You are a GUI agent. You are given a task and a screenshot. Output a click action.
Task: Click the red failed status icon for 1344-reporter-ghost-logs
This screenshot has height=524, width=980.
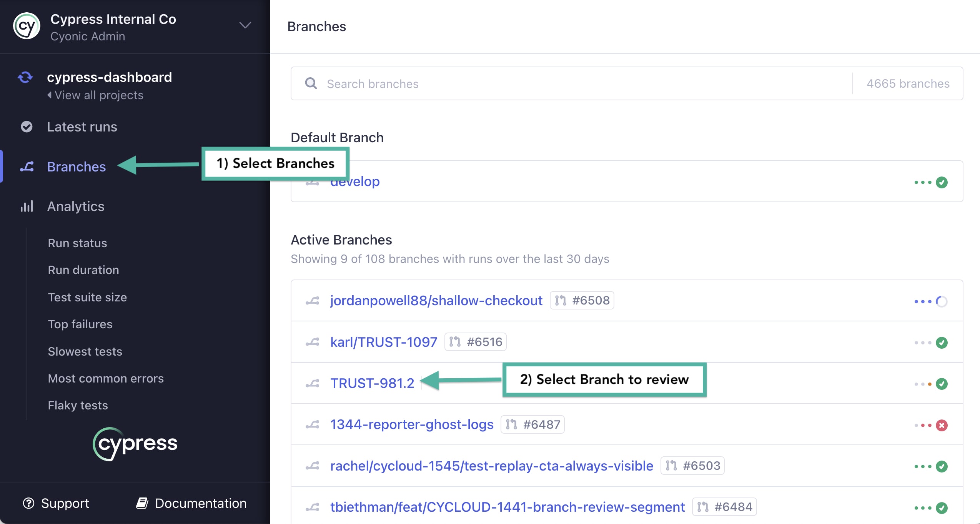click(x=942, y=425)
